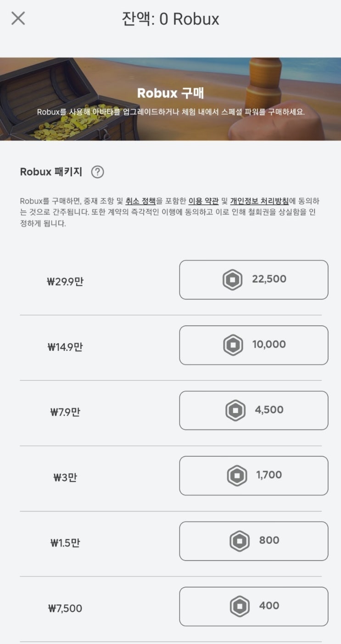This screenshot has width=341, height=644.
Task: Open the 취소 정책 link
Action: point(140,201)
